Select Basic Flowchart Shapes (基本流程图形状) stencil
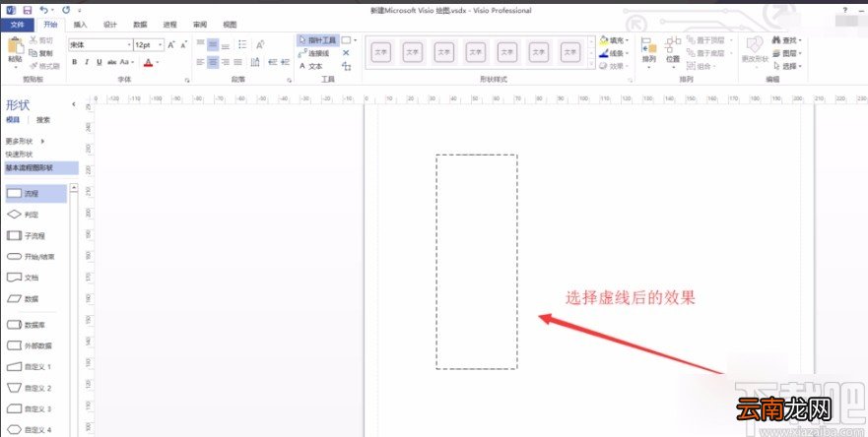The width and height of the screenshot is (868, 437). [x=41, y=167]
